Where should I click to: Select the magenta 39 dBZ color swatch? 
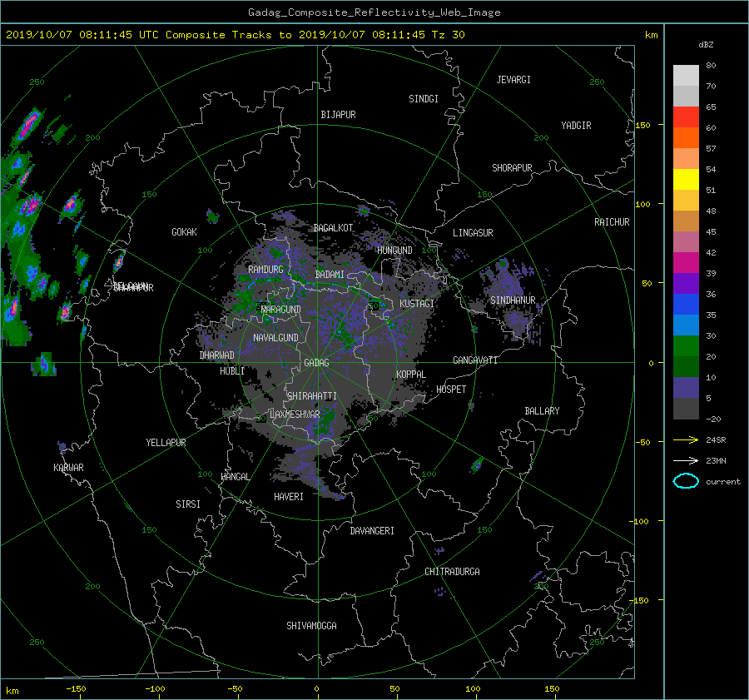pyautogui.click(x=686, y=262)
